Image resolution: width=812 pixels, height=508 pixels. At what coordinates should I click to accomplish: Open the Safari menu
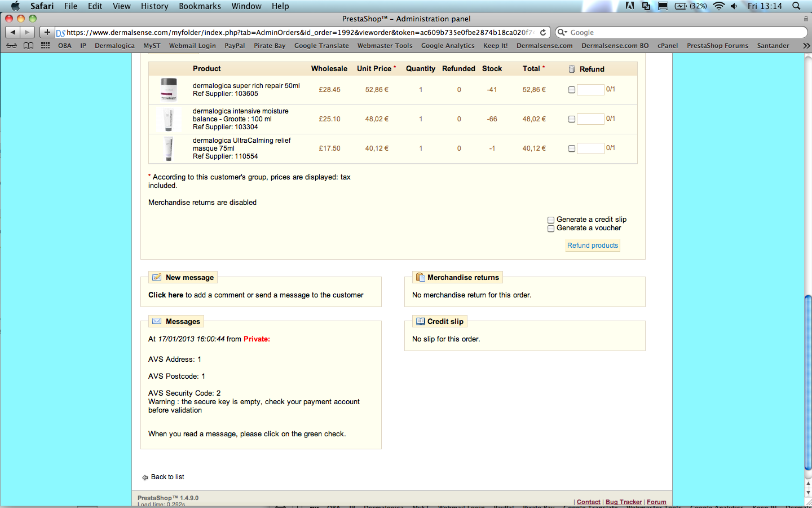click(x=42, y=6)
